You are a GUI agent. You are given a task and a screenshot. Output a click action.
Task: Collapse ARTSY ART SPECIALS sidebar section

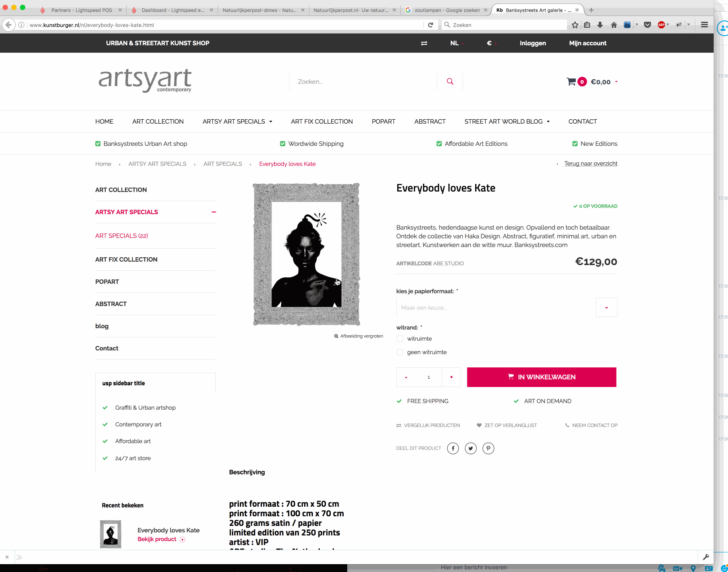pyautogui.click(x=214, y=212)
